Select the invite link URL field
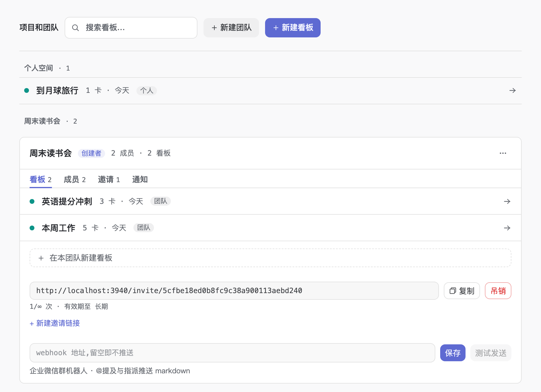541x392 pixels. pos(234,291)
